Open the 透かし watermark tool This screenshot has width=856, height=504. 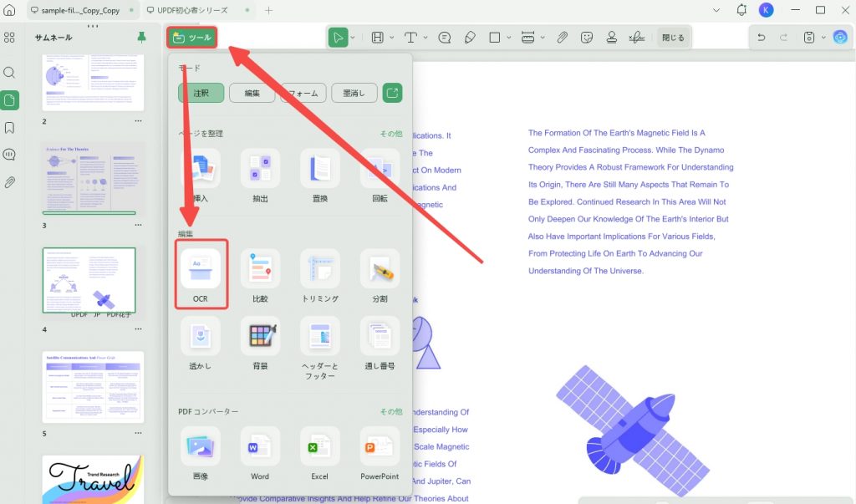click(201, 343)
